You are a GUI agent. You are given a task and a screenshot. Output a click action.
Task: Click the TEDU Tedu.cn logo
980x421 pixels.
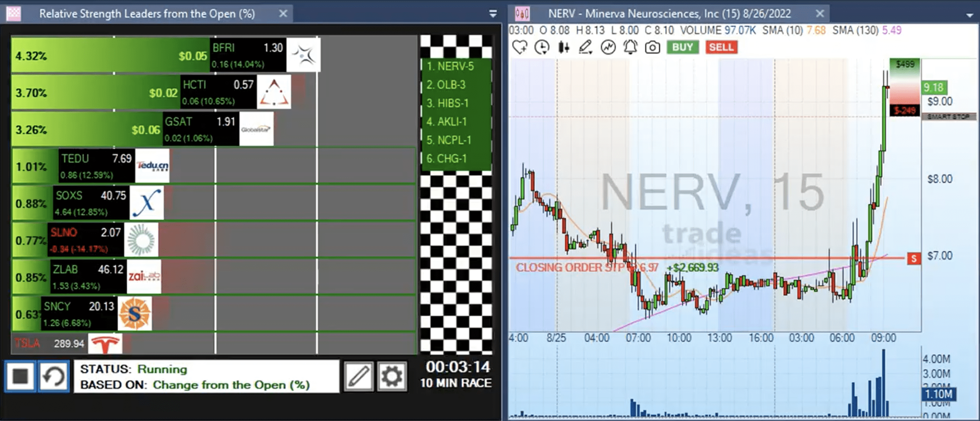click(152, 166)
